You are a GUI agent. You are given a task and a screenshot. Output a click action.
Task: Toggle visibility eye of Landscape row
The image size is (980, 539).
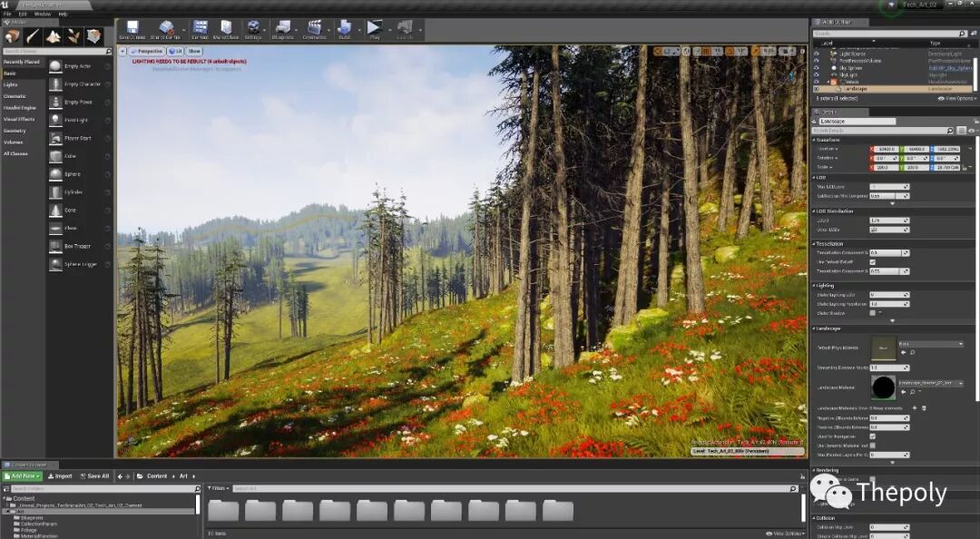pyautogui.click(x=817, y=89)
